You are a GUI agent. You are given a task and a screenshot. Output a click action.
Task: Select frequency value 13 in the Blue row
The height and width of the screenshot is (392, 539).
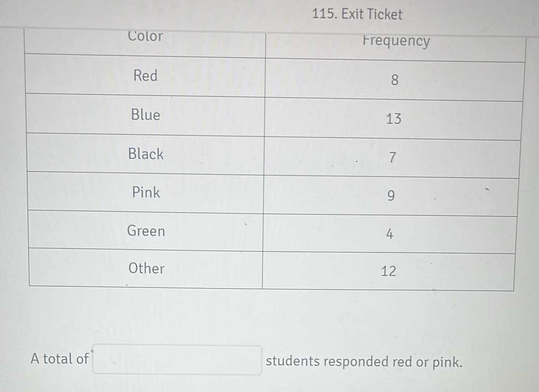tap(393, 119)
